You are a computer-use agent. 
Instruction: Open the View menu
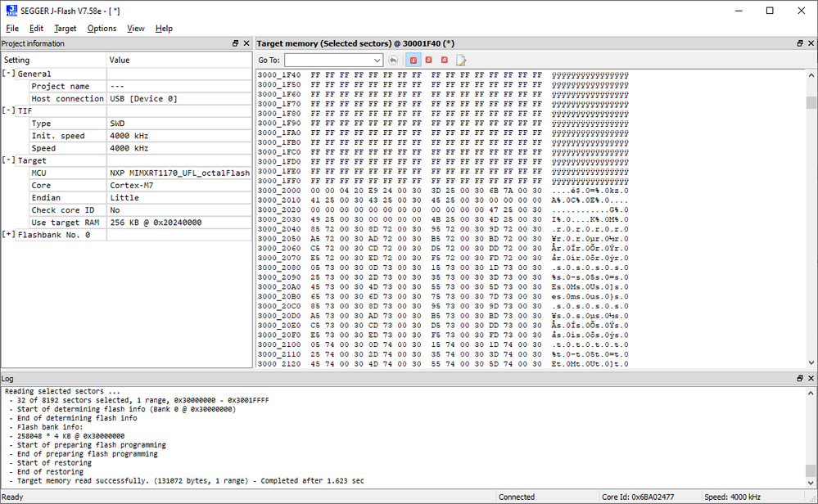136,28
